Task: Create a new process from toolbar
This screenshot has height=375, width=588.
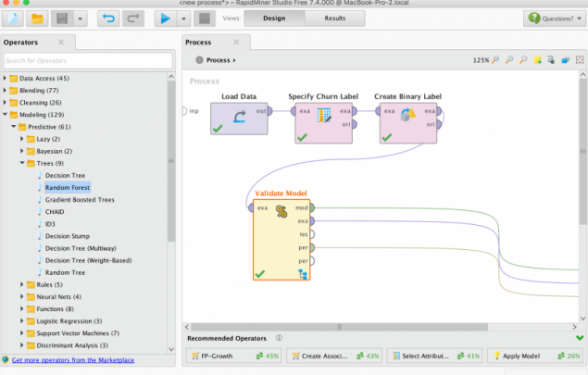Action: point(13,19)
